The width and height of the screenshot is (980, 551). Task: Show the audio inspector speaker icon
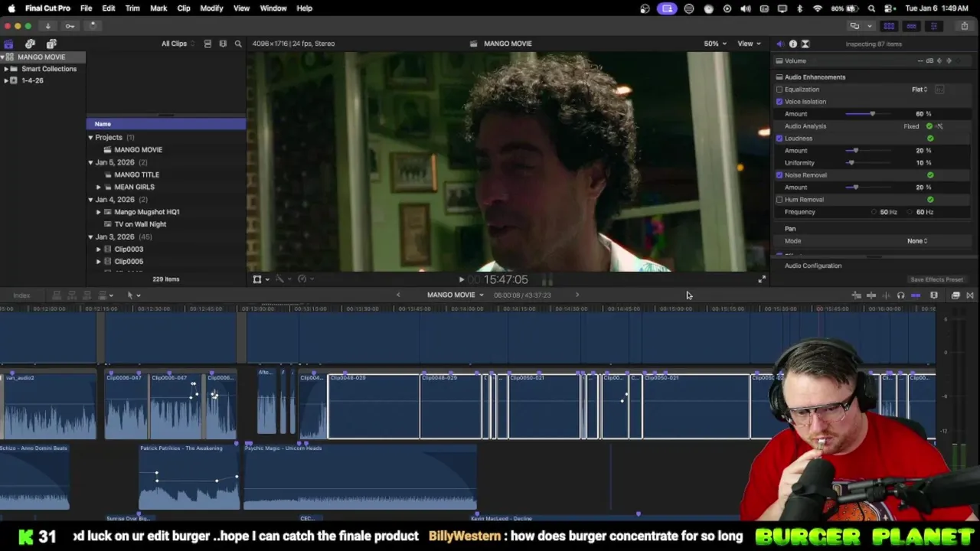click(779, 44)
